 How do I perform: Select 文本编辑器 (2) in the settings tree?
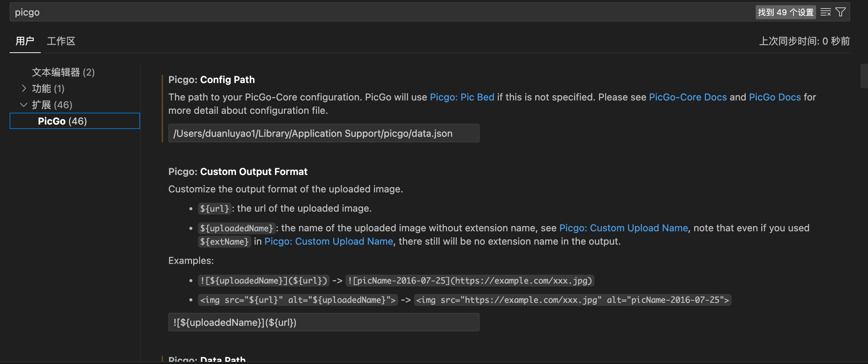tap(63, 72)
